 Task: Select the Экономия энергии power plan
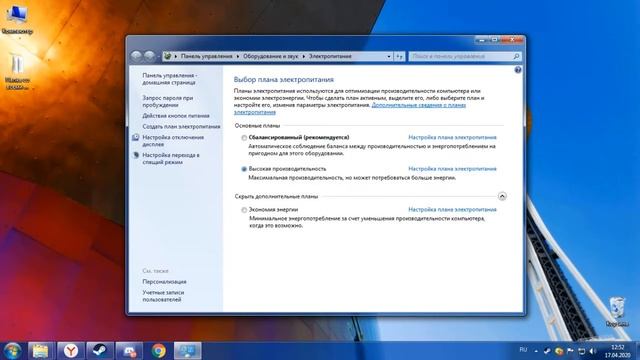[244, 210]
